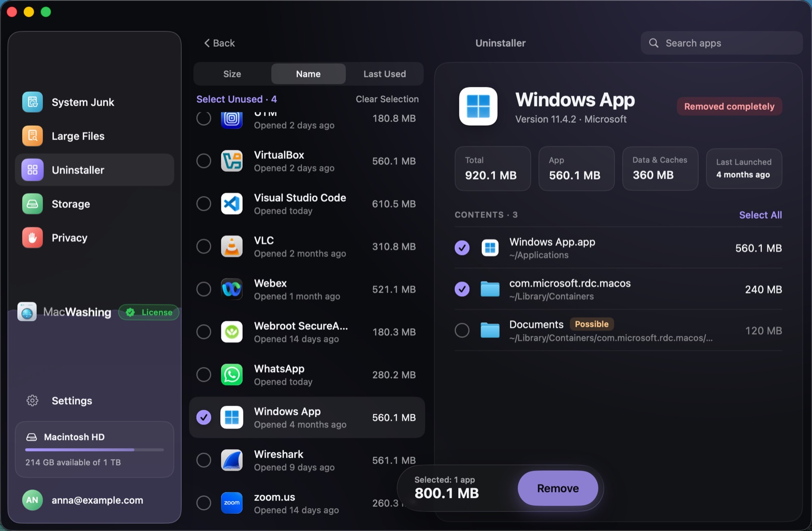Check the Visual Studio Code selection circle
The height and width of the screenshot is (531, 812).
[x=204, y=204]
